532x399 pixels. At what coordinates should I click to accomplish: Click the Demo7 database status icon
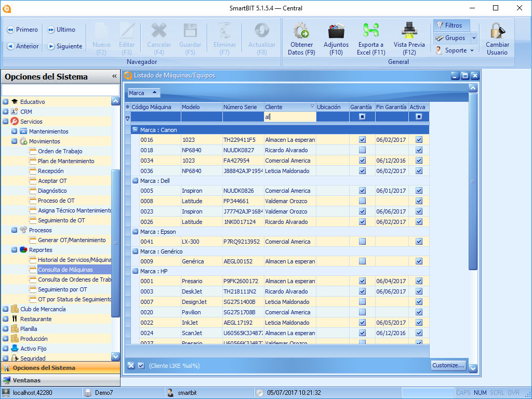pos(88,393)
